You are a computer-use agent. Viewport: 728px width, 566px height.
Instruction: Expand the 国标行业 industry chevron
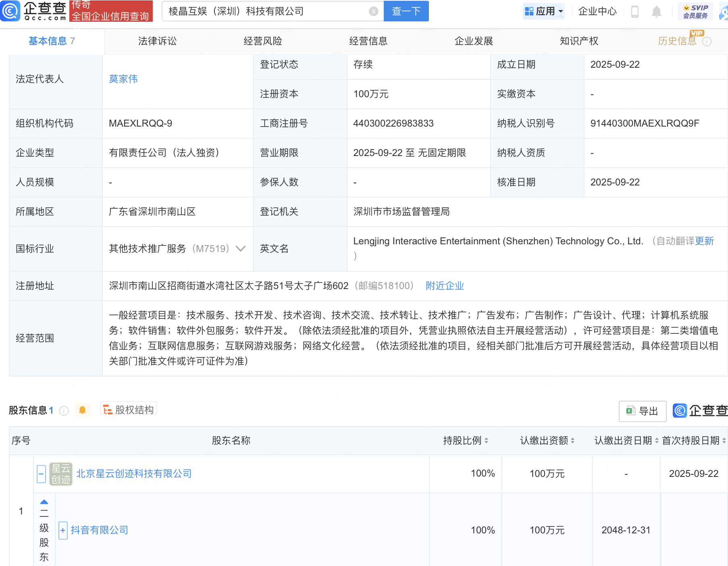(x=241, y=249)
